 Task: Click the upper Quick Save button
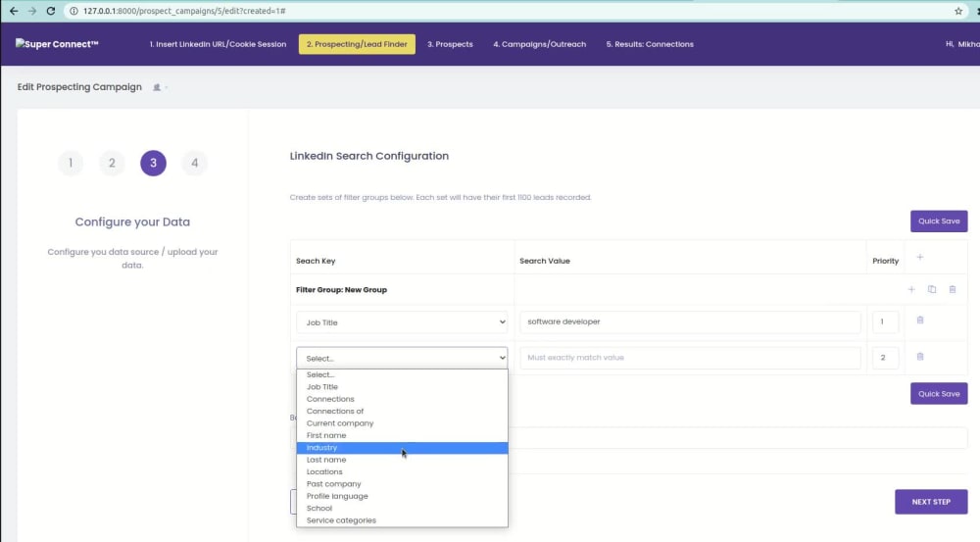939,221
